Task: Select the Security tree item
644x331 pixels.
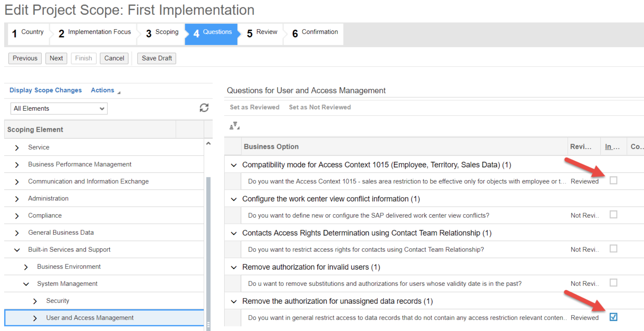Action: click(x=57, y=301)
